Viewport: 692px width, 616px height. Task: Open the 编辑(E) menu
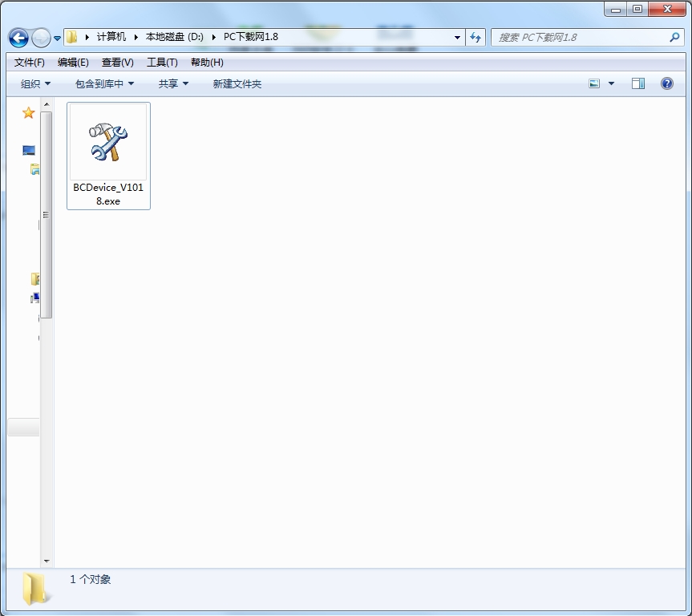click(x=73, y=63)
